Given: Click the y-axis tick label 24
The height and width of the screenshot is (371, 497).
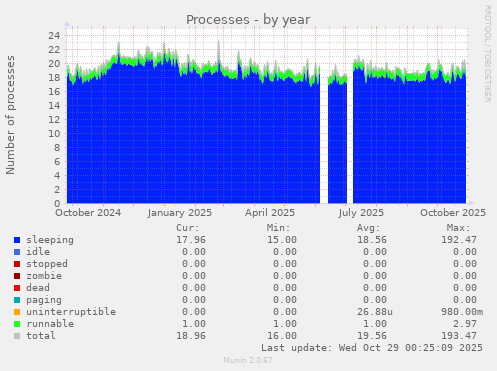Looking at the screenshot, I should pos(54,35).
